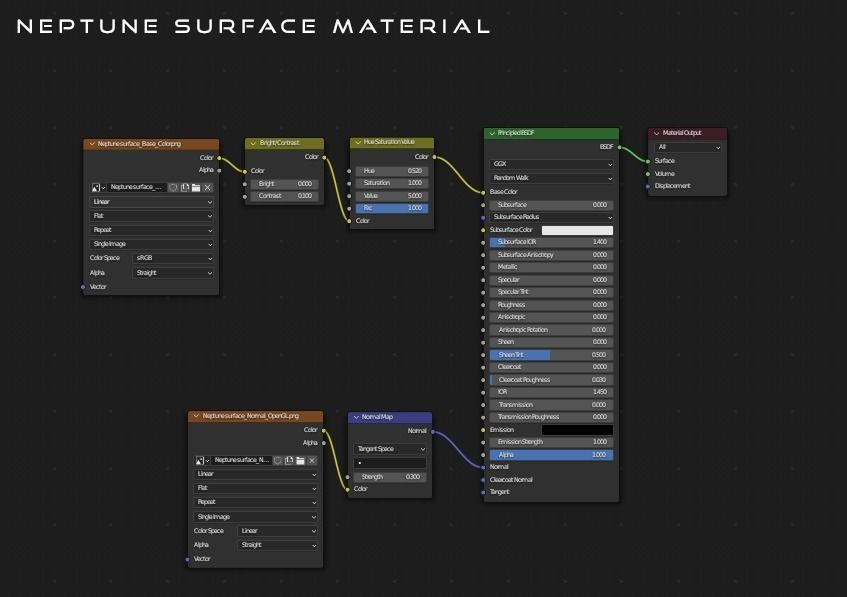This screenshot has height=597, width=847.
Task: Collapse the Neptunesurface_Base_Color.png node
Action: click(92, 144)
